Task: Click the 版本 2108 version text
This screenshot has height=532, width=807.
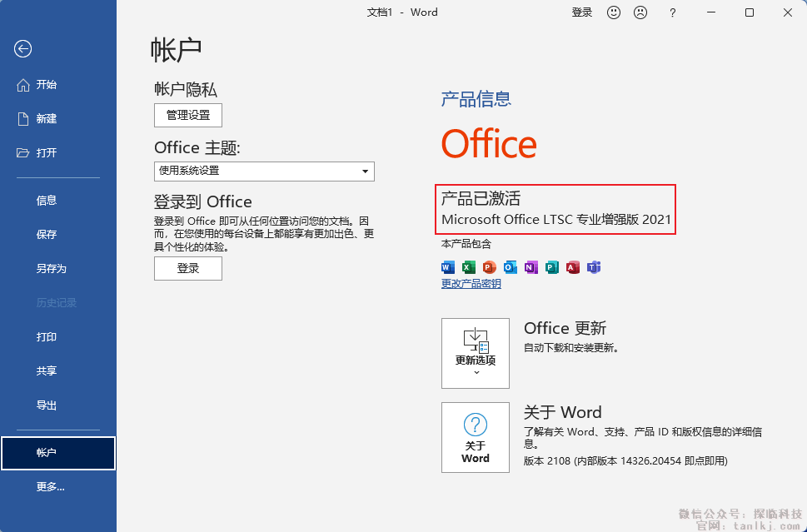Action: [x=625, y=461]
